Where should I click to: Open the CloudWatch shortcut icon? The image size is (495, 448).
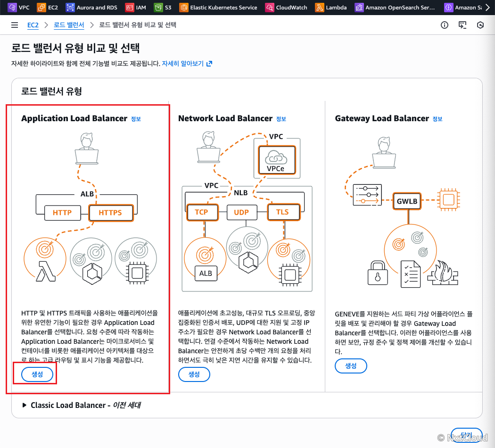click(270, 7)
